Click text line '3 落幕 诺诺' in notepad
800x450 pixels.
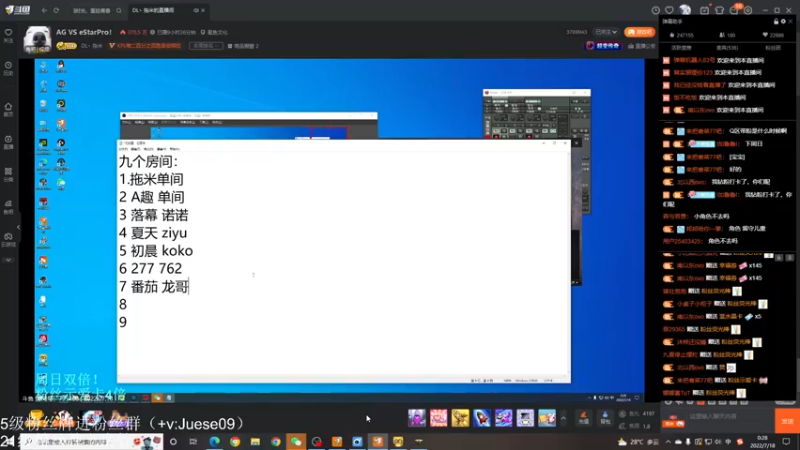pyautogui.click(x=154, y=215)
